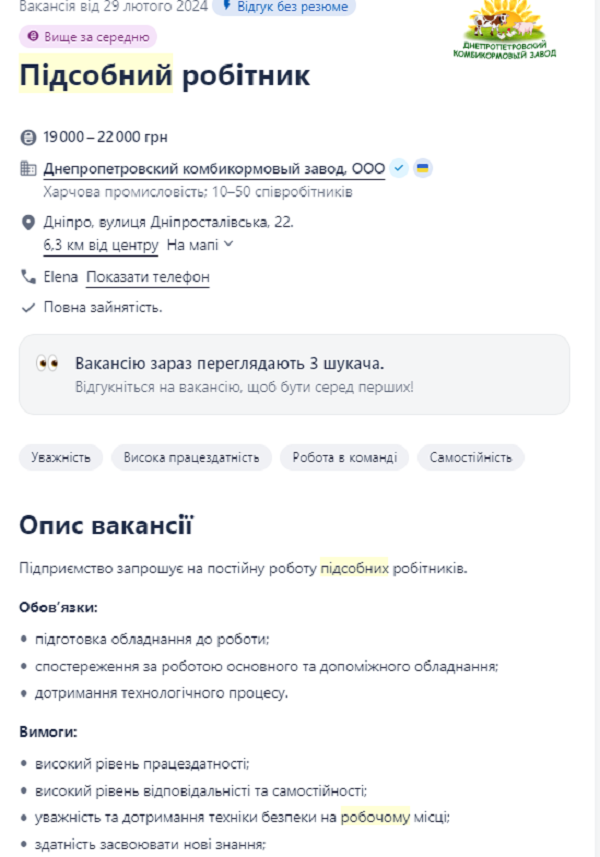
Task: Click Показати телефон to reveal number
Action: click(x=147, y=277)
